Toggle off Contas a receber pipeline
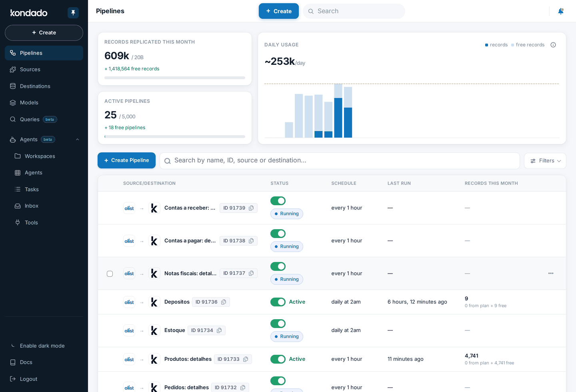The height and width of the screenshot is (392, 576). tap(278, 201)
